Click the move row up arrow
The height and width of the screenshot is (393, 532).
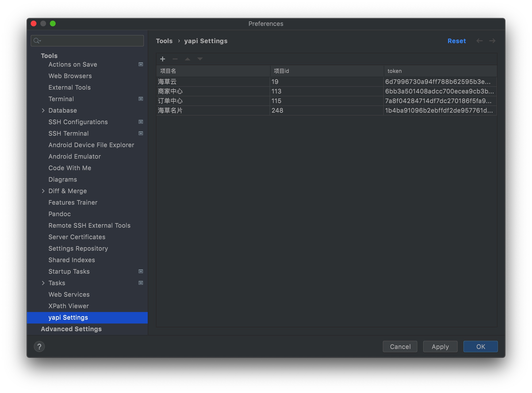pos(188,59)
